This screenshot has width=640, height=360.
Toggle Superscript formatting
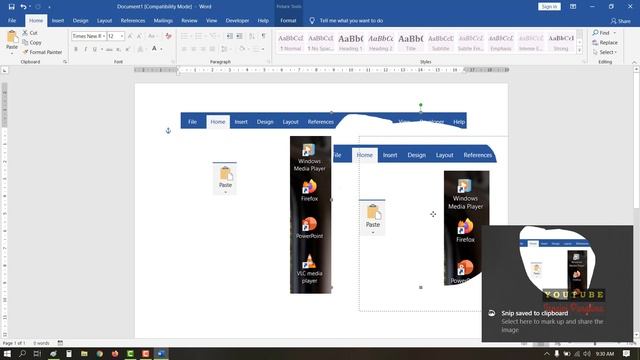(x=128, y=49)
